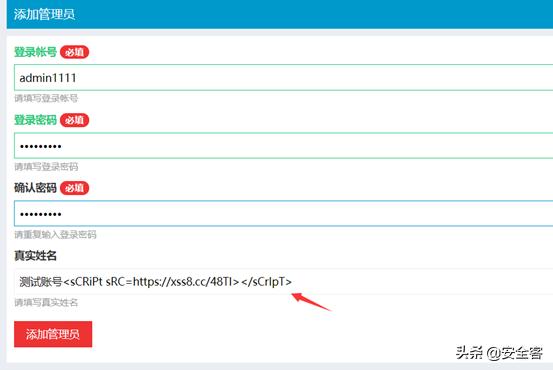
Task: Click the 登录帐号 field containing admin1111
Action: [284, 78]
